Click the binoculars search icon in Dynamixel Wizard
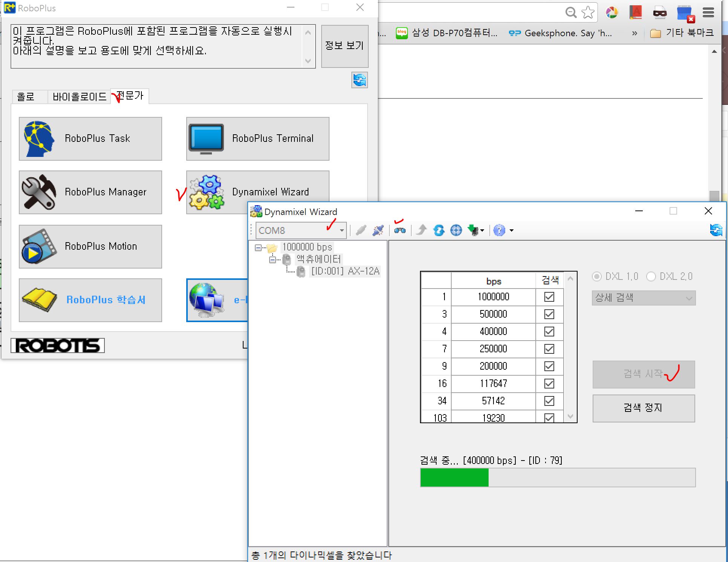Screen dimensions: 728x562 click(x=400, y=230)
